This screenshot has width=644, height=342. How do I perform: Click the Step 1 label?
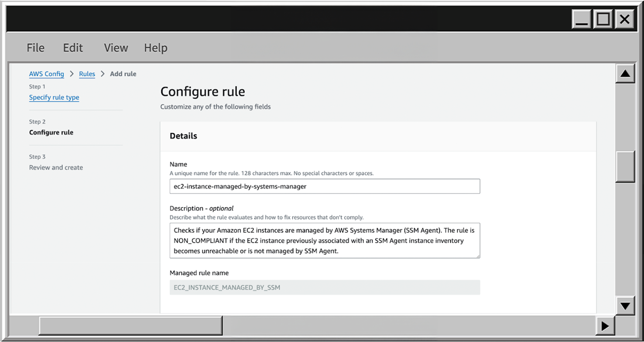click(x=37, y=86)
